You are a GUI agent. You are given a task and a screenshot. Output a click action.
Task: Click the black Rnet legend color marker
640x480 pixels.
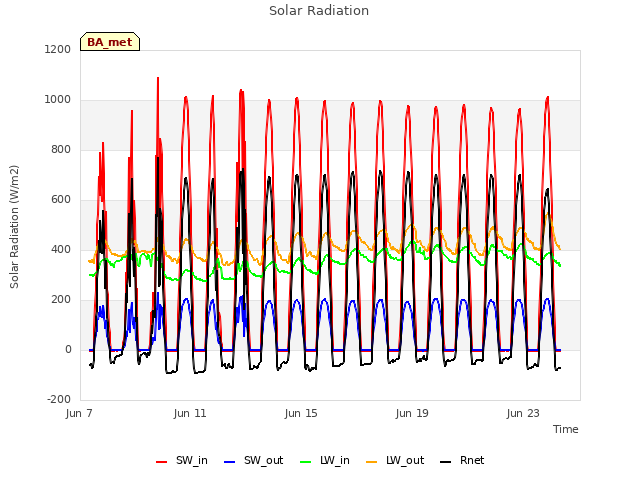pos(446,462)
